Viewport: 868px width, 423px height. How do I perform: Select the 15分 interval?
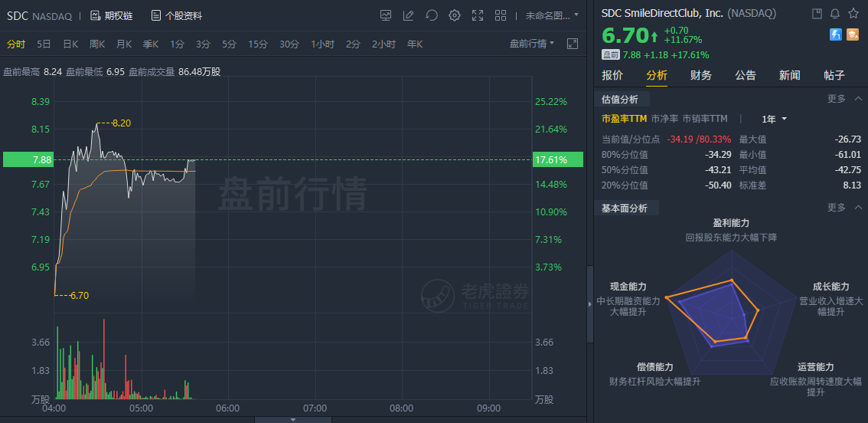pyautogui.click(x=257, y=44)
